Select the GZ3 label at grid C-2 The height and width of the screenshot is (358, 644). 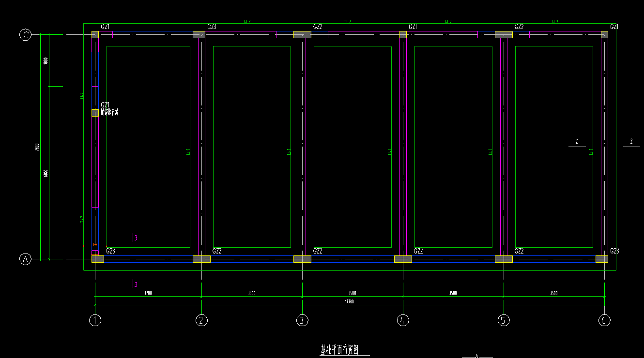212,27
